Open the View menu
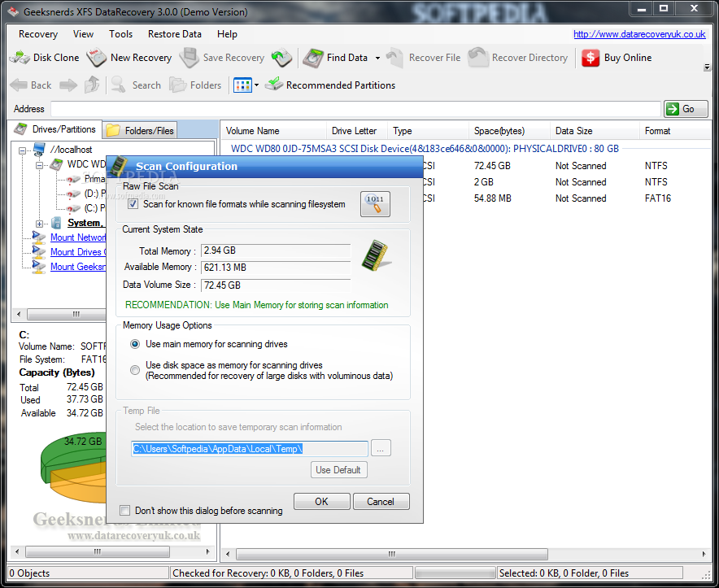 [x=83, y=34]
